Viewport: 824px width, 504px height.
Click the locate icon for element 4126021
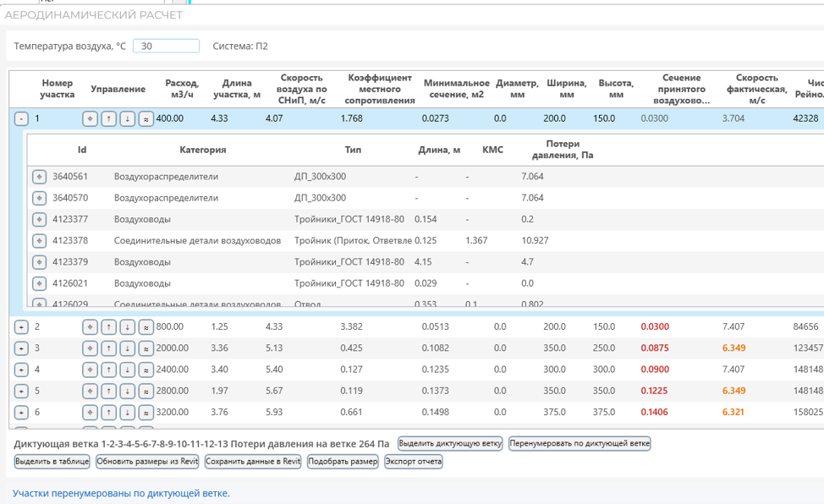coord(40,283)
